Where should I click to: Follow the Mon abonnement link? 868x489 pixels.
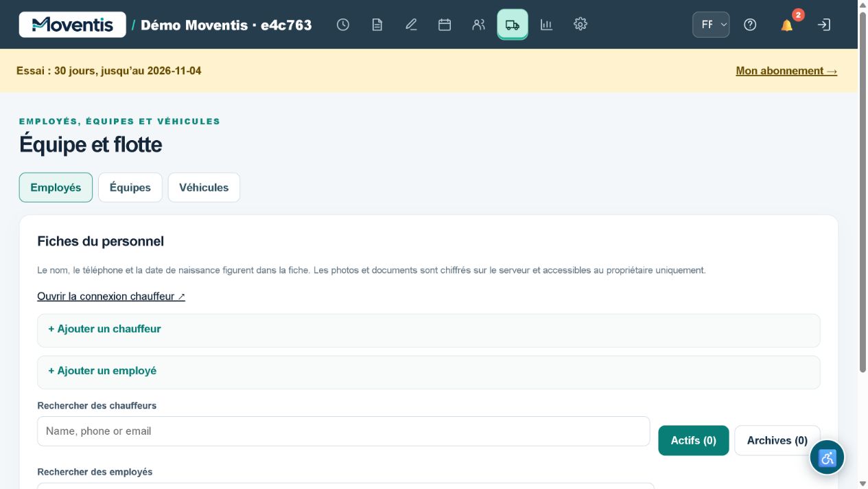[786, 71]
